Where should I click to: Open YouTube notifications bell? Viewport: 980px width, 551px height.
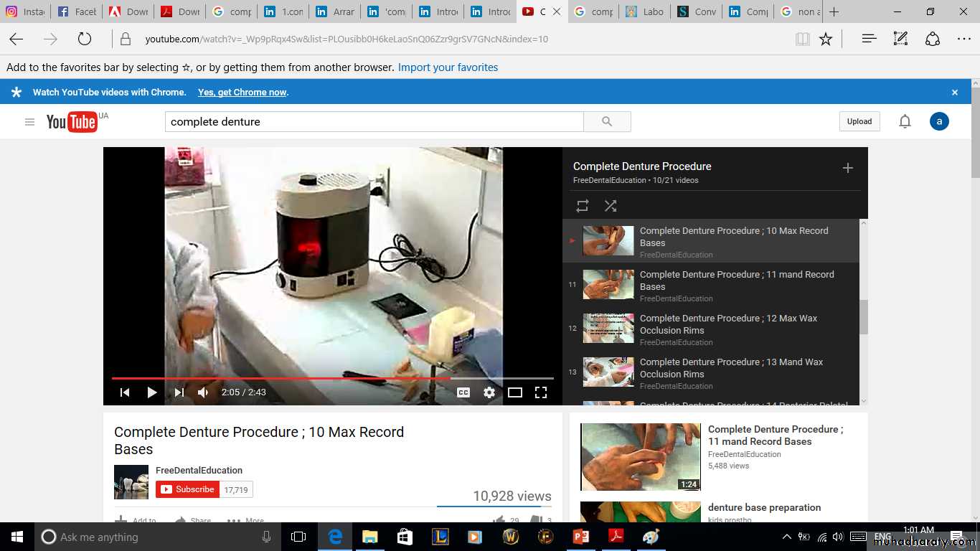pos(905,121)
